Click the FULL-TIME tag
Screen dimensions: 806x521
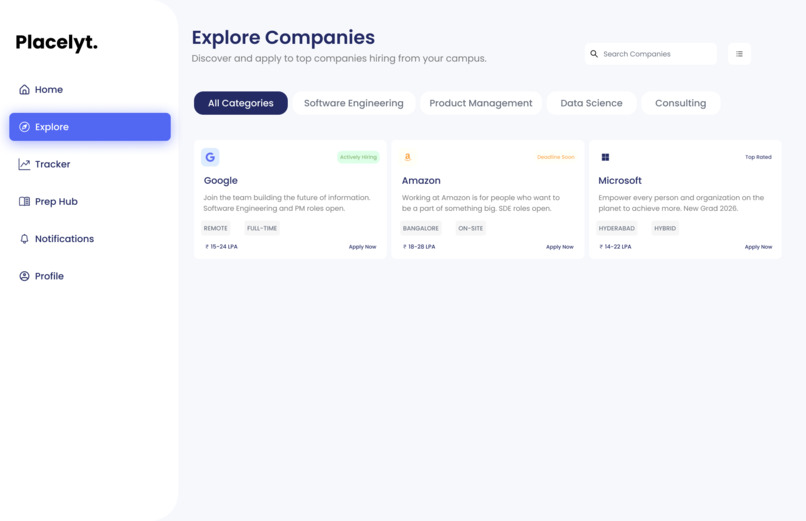(262, 228)
